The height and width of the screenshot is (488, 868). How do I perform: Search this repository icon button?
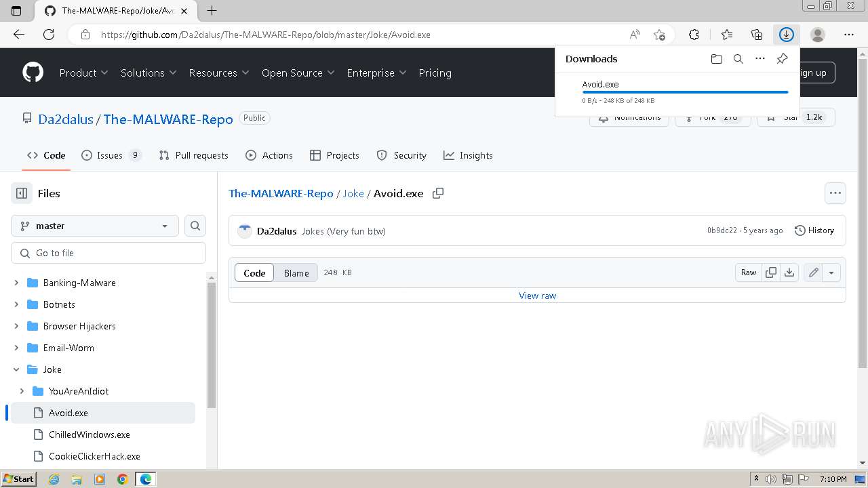pos(195,226)
